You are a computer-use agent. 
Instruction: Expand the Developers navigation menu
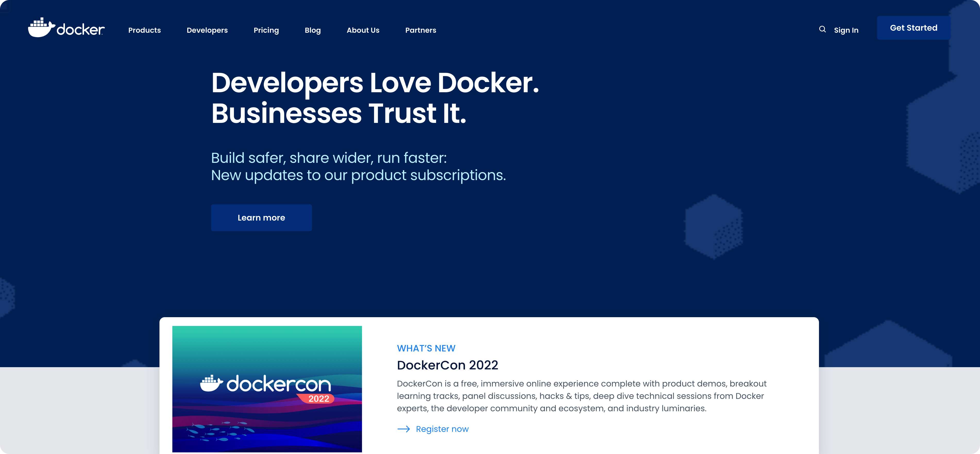[x=207, y=30]
